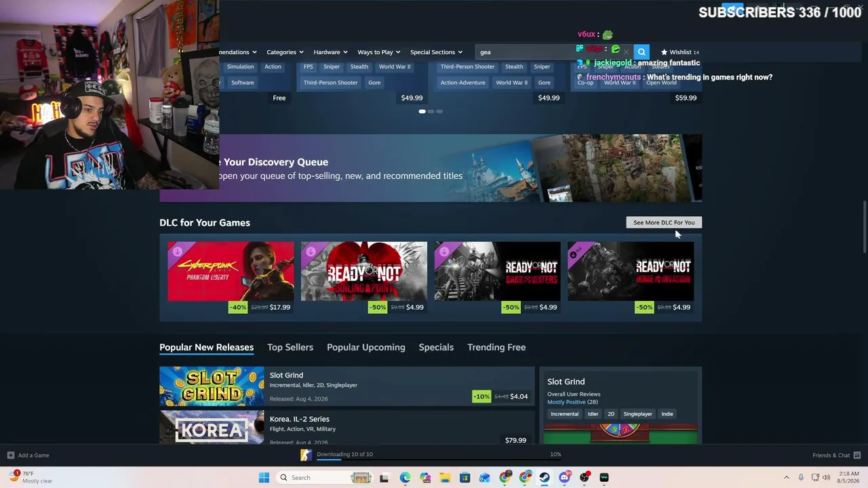Open the Ready or Not Home Invasion DLC
The width and height of the screenshot is (868, 488).
pos(631,271)
